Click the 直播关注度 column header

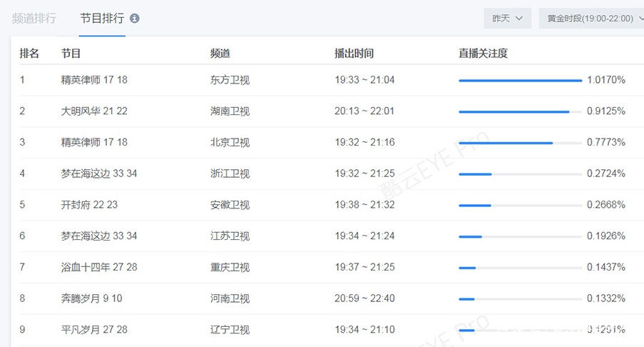pos(483,54)
